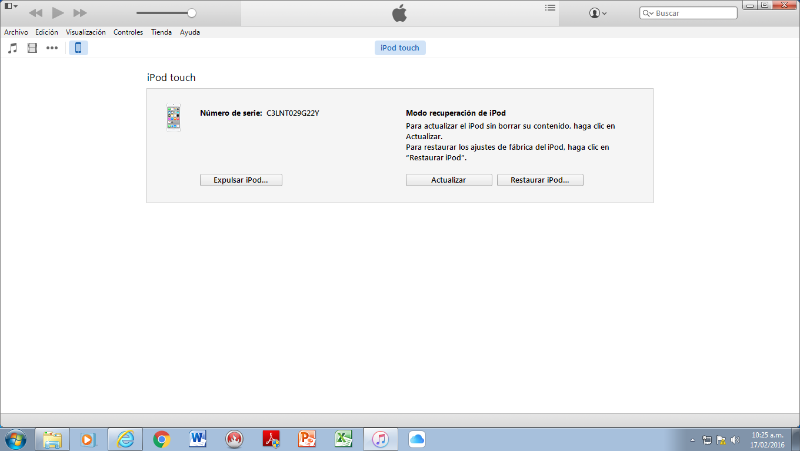
Task: Show hidden tray icons arrow
Action: pyautogui.click(x=692, y=440)
